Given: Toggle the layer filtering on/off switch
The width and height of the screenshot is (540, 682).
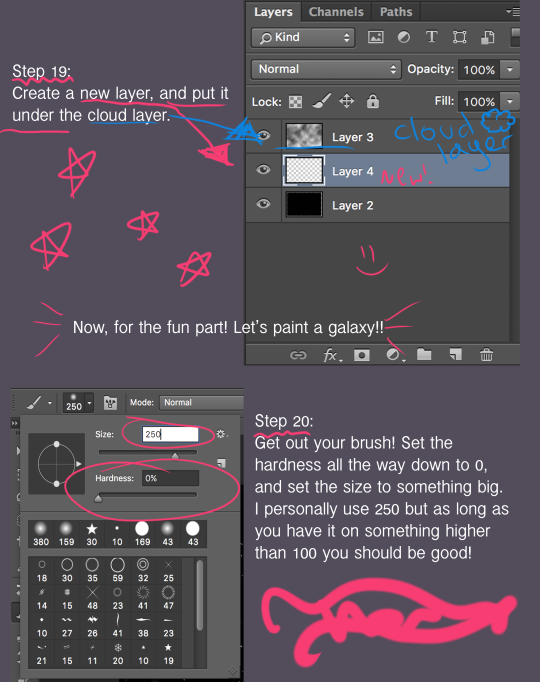Looking at the screenshot, I should [x=515, y=37].
